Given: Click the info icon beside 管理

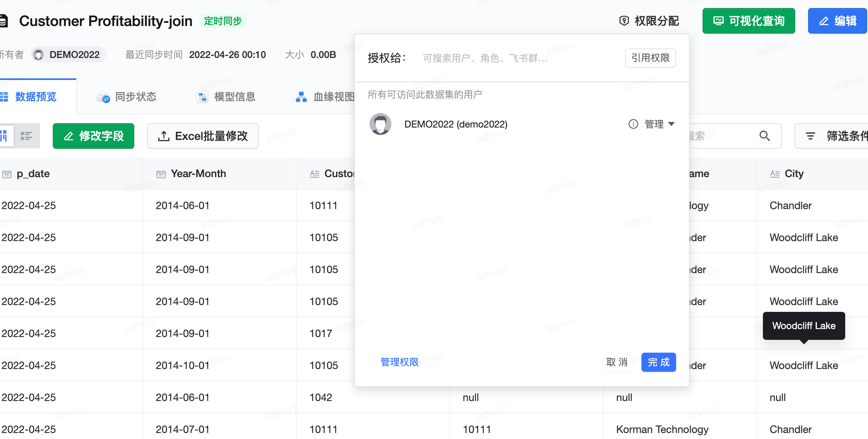Looking at the screenshot, I should [633, 124].
